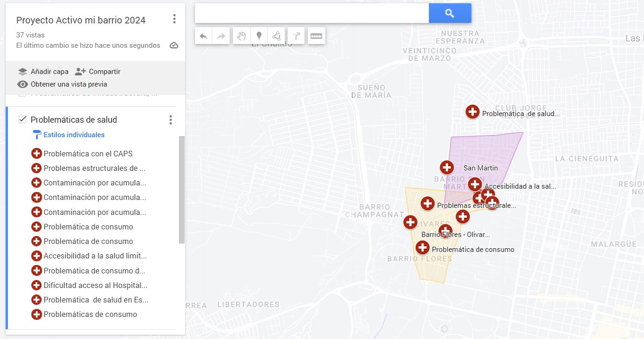
Task: Click the Estilos individuales paint roller icon
Action: click(37, 135)
